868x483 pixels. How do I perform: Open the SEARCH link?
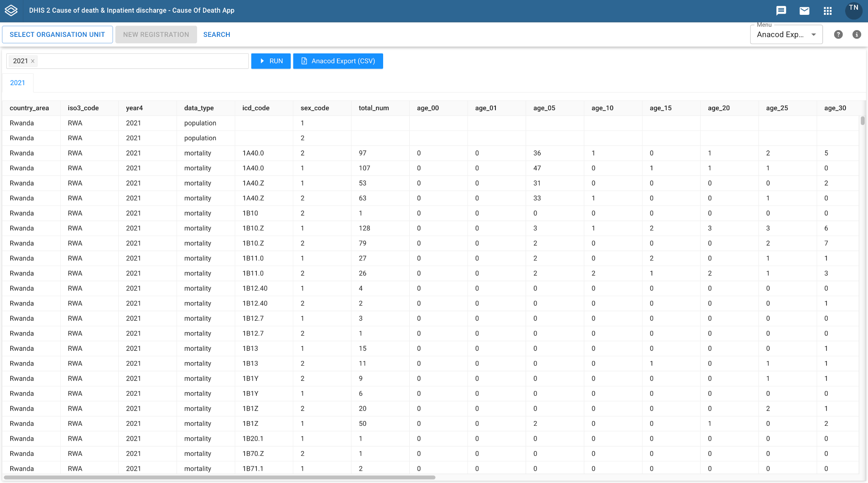coord(217,35)
